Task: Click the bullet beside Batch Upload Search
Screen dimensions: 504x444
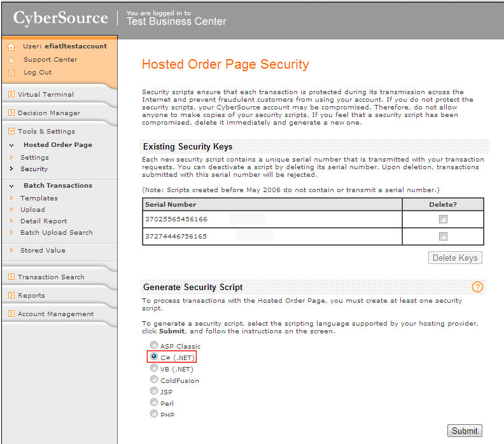Action: click(x=11, y=232)
